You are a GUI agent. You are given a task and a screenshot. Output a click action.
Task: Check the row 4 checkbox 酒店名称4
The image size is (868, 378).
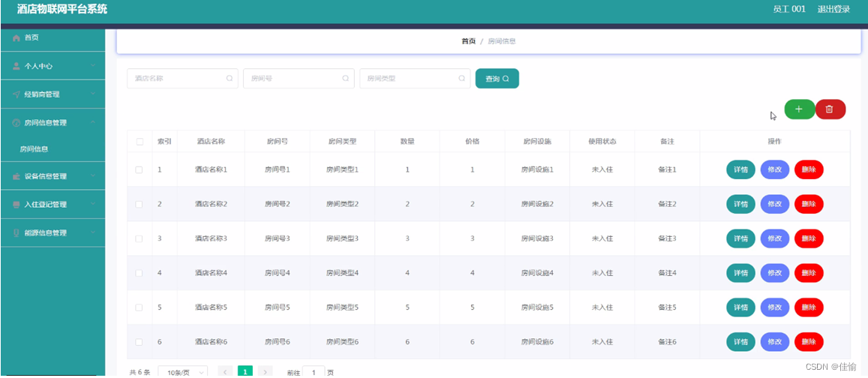click(x=139, y=273)
